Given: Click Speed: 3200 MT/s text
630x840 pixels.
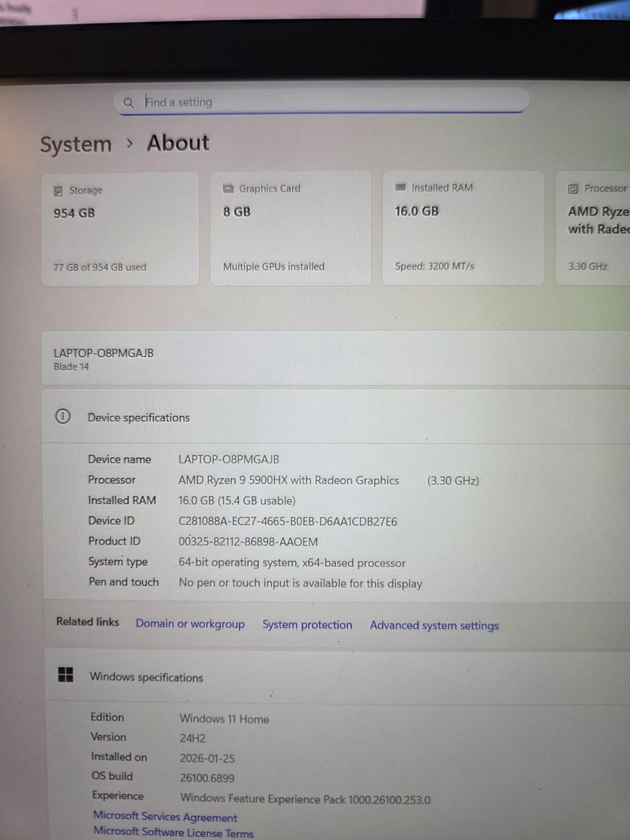Looking at the screenshot, I should [x=434, y=266].
